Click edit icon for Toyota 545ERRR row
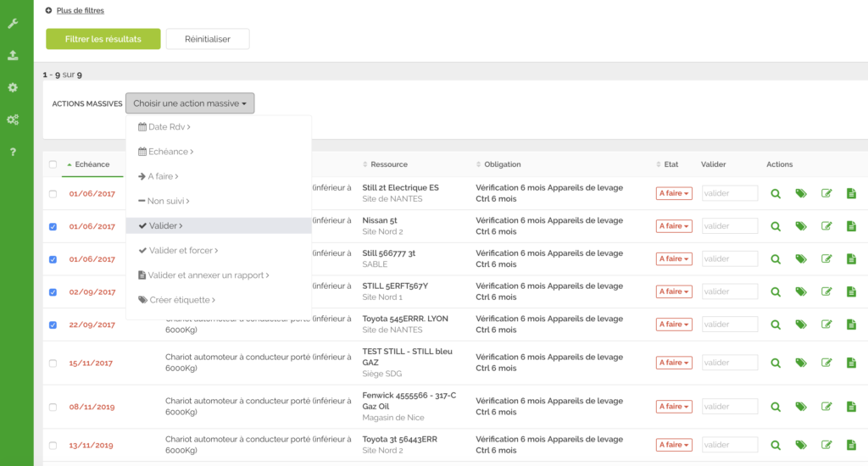 tap(826, 325)
